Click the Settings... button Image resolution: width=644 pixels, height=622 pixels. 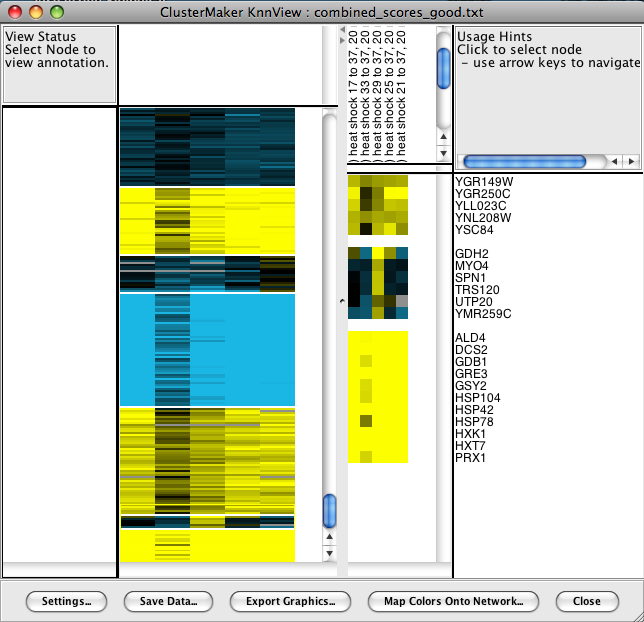(67, 601)
